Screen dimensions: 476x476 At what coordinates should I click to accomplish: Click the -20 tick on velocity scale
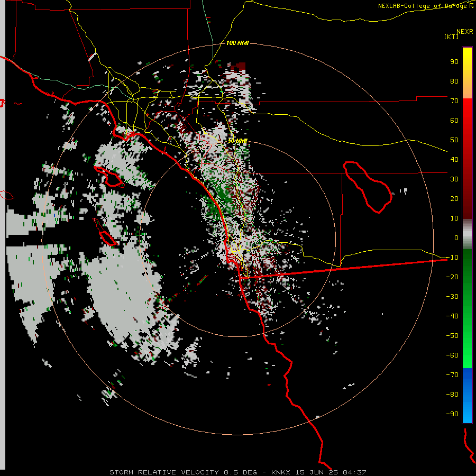pyautogui.click(x=452, y=277)
